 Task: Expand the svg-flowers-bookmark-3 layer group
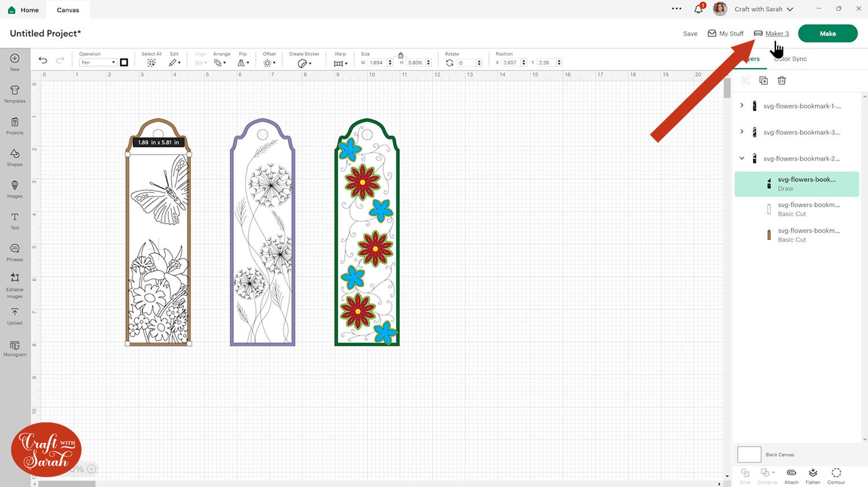pos(742,131)
